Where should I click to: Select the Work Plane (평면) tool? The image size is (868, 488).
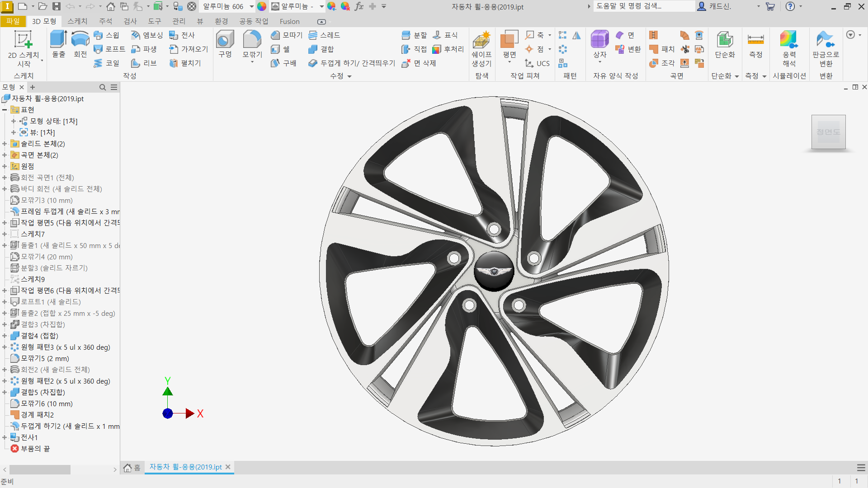[x=509, y=44]
